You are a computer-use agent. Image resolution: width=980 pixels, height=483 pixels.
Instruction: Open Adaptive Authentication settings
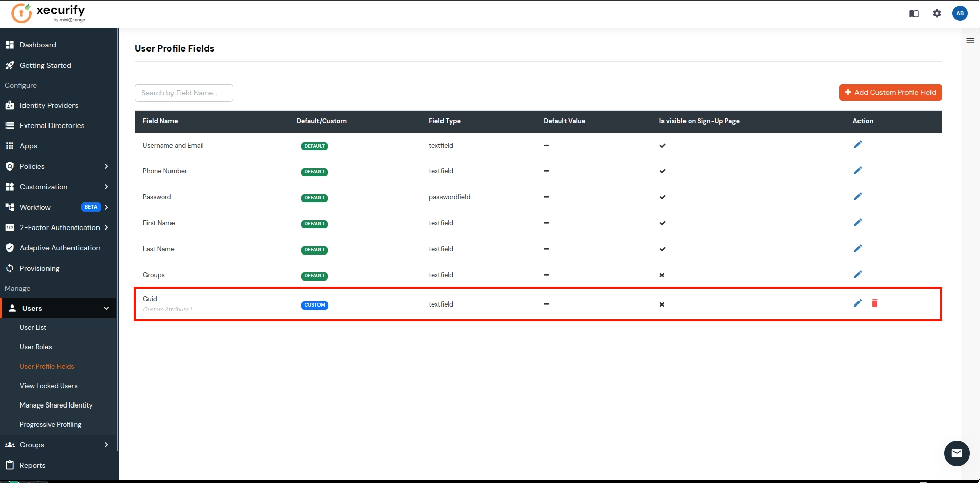click(60, 248)
